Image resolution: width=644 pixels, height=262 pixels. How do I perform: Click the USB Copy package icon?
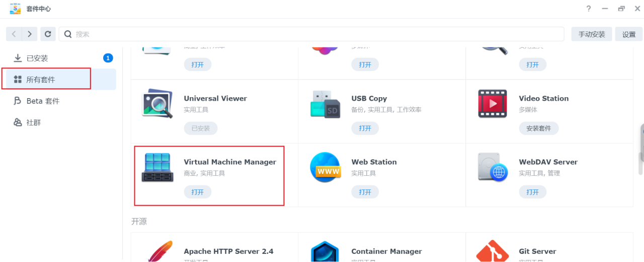[x=325, y=104]
